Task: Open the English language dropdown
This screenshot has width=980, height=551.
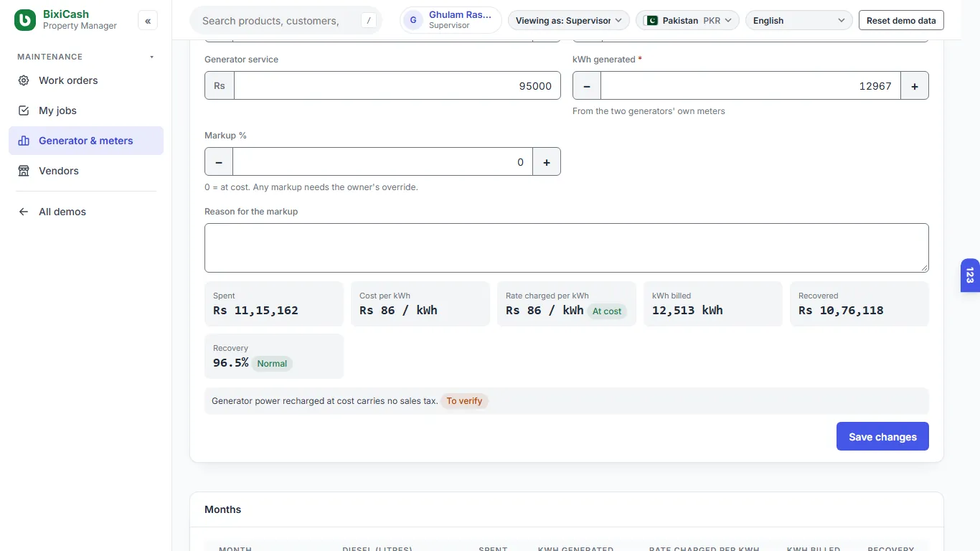Action: pos(799,20)
